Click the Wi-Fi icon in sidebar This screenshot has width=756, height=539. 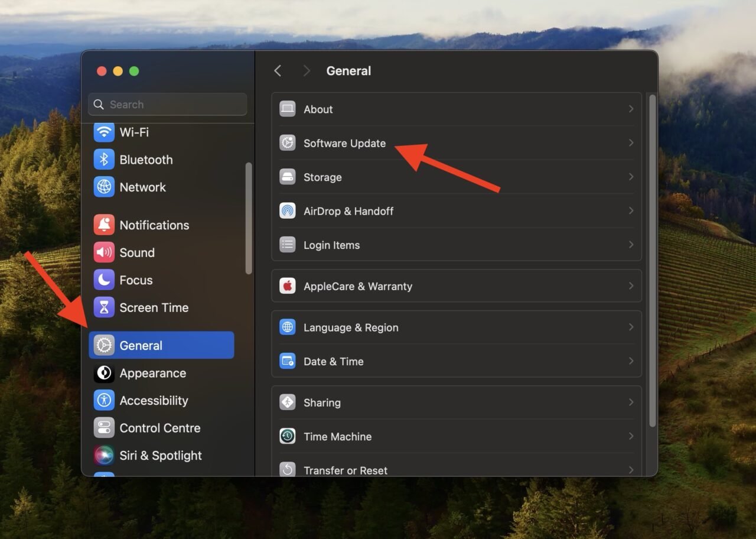point(104,132)
